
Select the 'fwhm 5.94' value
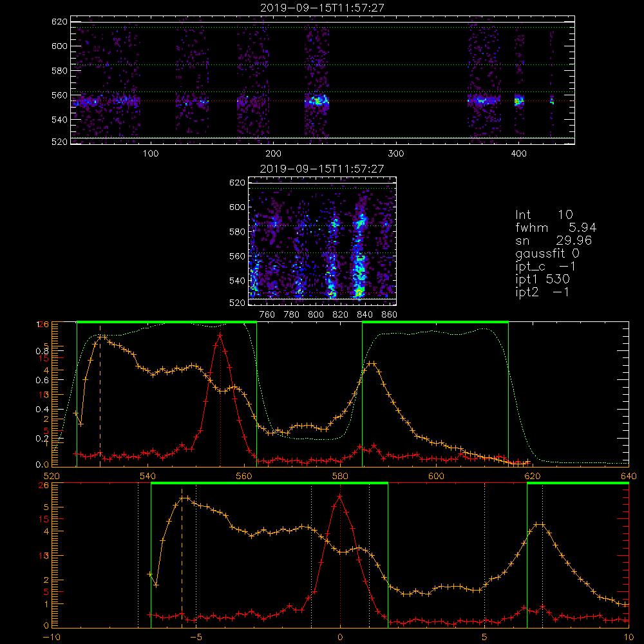click(556, 227)
